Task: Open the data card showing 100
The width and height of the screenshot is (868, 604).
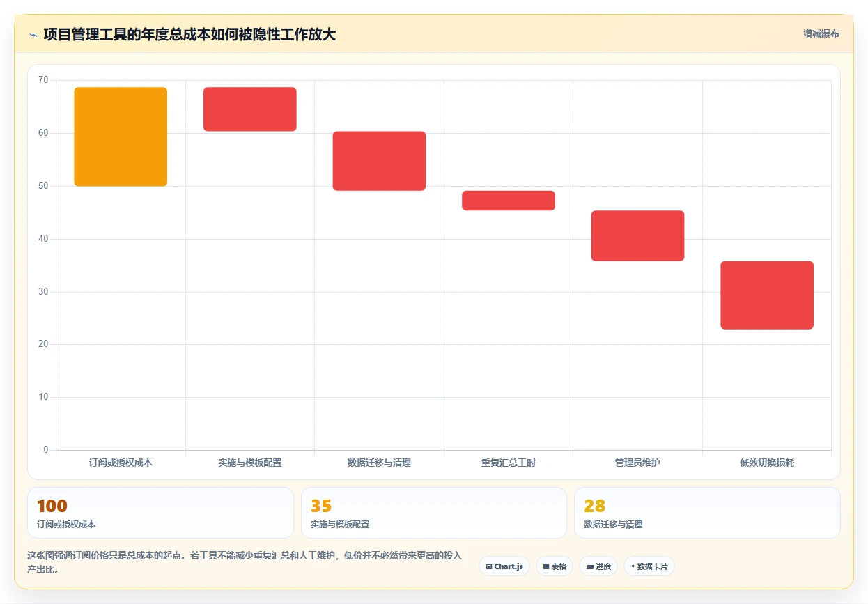Action: (x=160, y=513)
